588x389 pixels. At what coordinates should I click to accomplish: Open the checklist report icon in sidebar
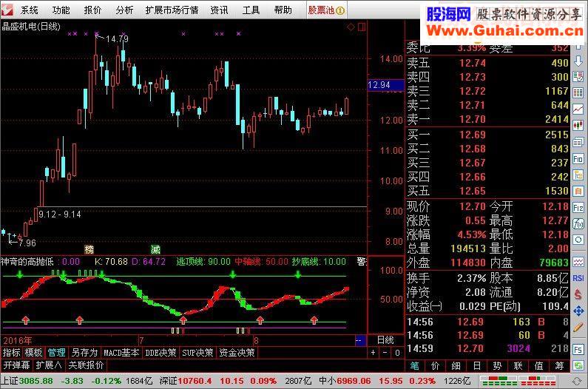click(x=578, y=76)
